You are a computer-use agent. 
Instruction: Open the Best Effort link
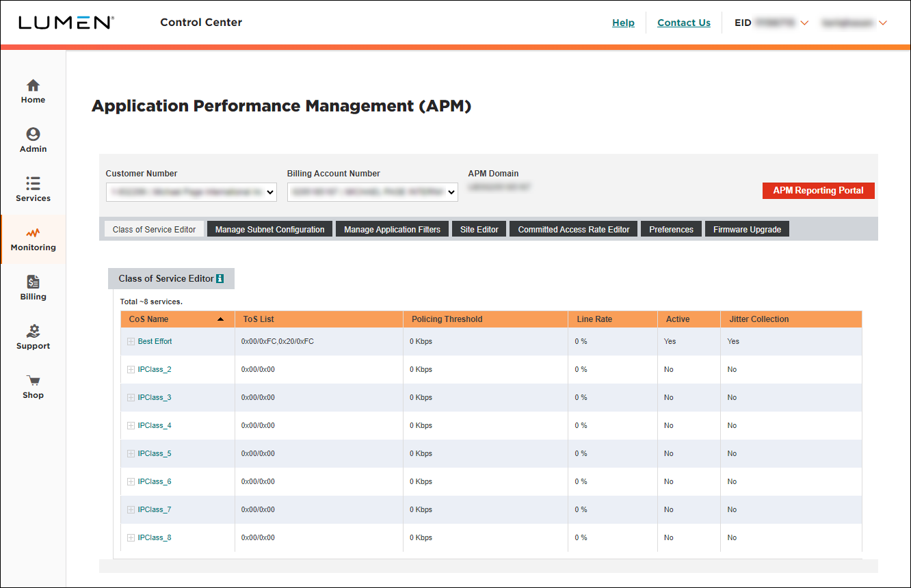coord(155,341)
